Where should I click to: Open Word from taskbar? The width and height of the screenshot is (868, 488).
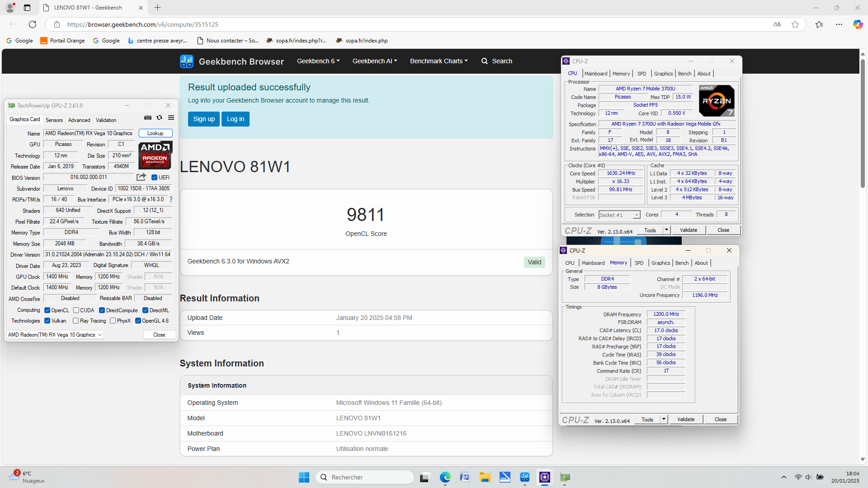(465, 477)
